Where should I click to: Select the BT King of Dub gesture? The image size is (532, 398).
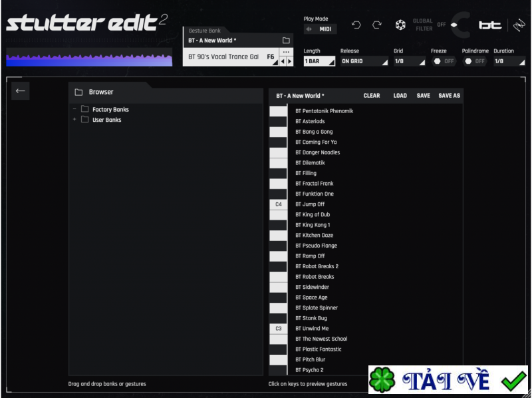[313, 214]
